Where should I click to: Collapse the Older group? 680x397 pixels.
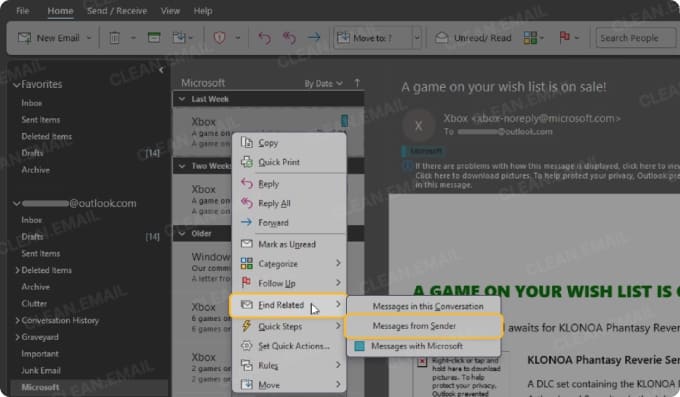[x=182, y=234]
